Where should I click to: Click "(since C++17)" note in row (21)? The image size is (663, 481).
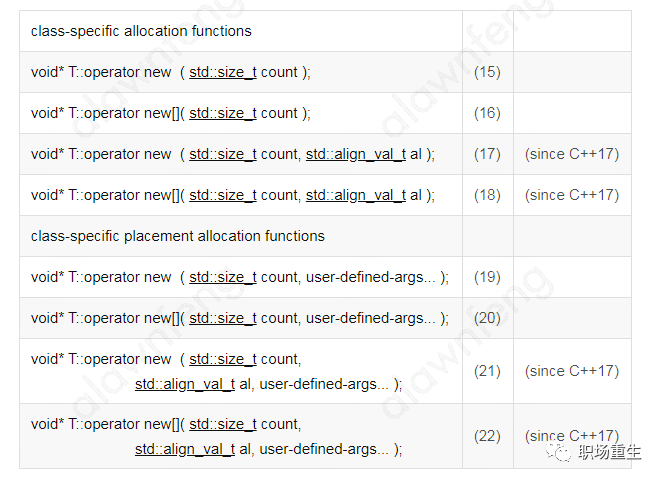[x=572, y=371]
